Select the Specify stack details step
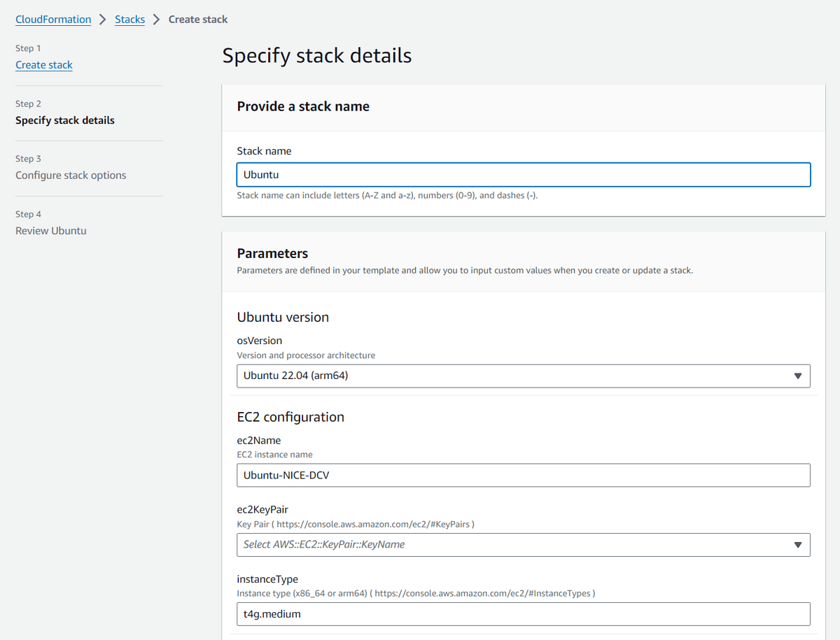The height and width of the screenshot is (640, 840). pos(65,120)
